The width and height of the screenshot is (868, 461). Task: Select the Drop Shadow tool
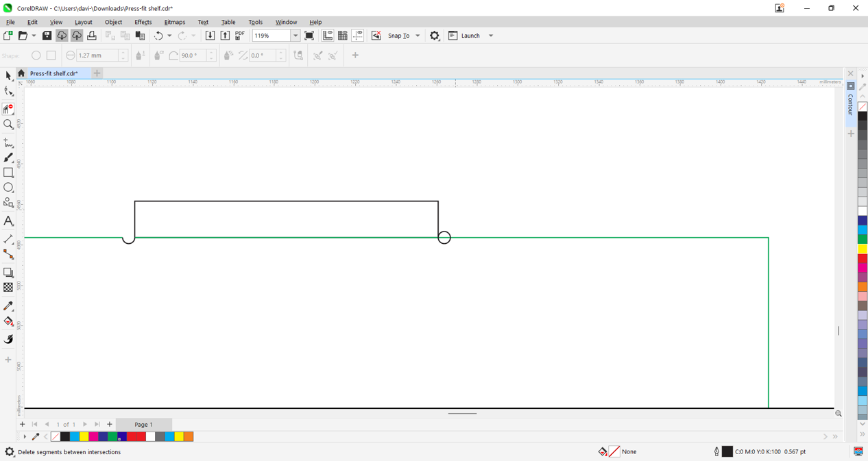click(x=8, y=273)
